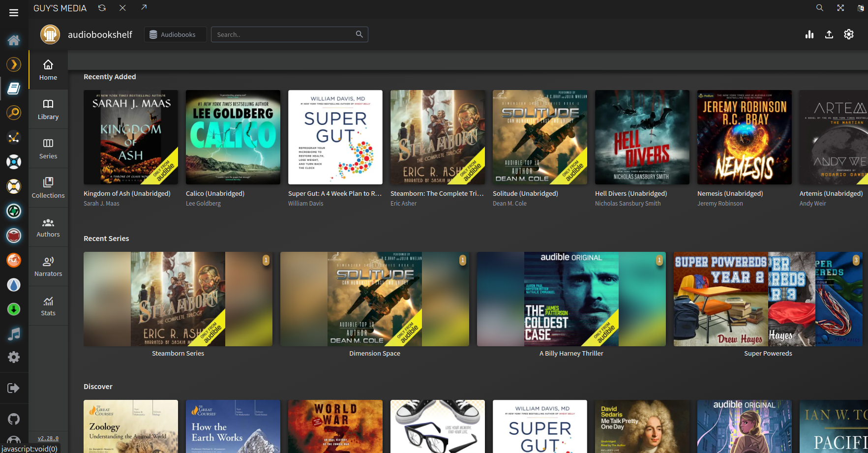Open the Authors sidebar tab
Viewport: 868px width, 453px height.
click(48, 227)
